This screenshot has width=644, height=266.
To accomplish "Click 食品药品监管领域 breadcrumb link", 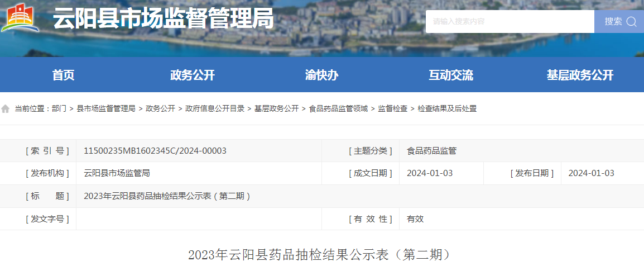I will coord(338,109).
